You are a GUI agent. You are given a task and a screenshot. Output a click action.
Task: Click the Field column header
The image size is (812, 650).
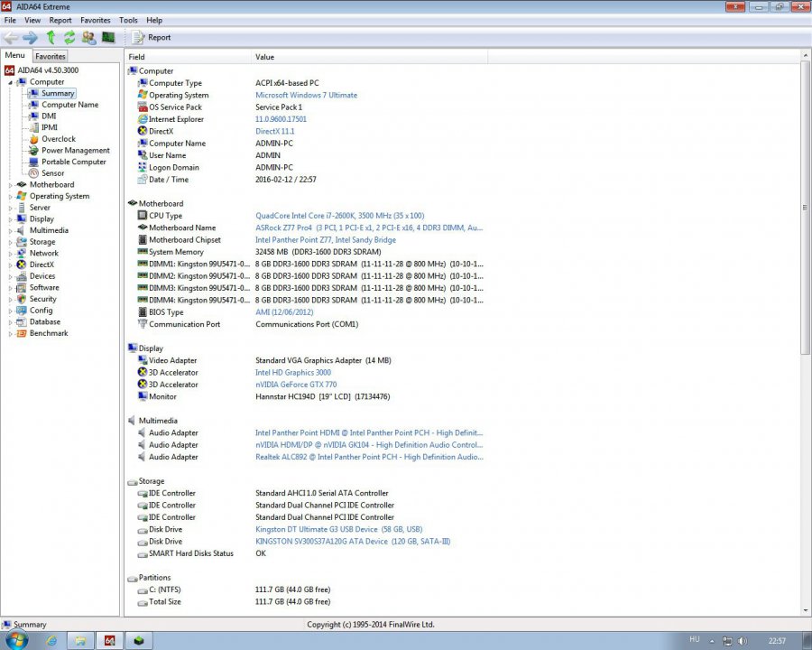click(188, 57)
